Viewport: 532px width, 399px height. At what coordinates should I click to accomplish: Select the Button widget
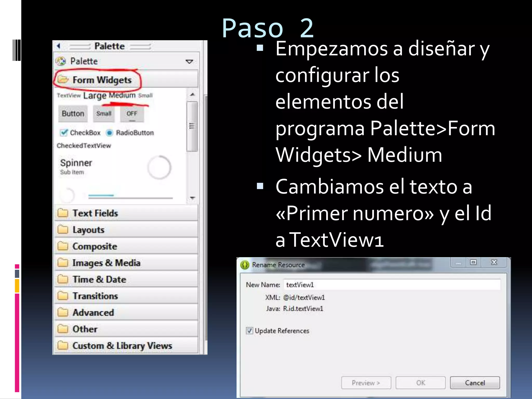click(x=73, y=114)
